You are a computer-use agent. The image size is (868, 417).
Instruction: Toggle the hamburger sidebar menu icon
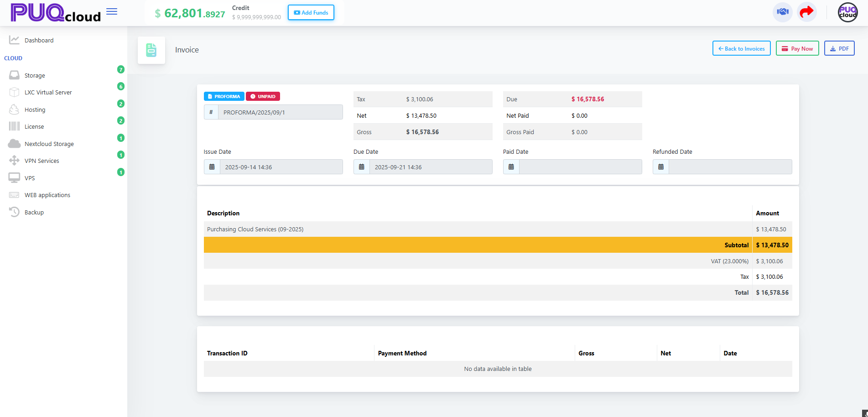click(112, 12)
